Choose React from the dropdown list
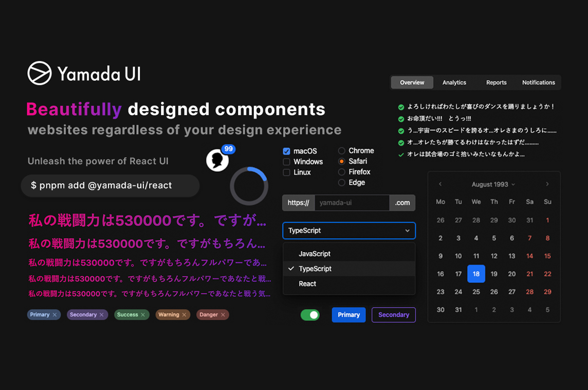This screenshot has width=588, height=390. (349, 284)
